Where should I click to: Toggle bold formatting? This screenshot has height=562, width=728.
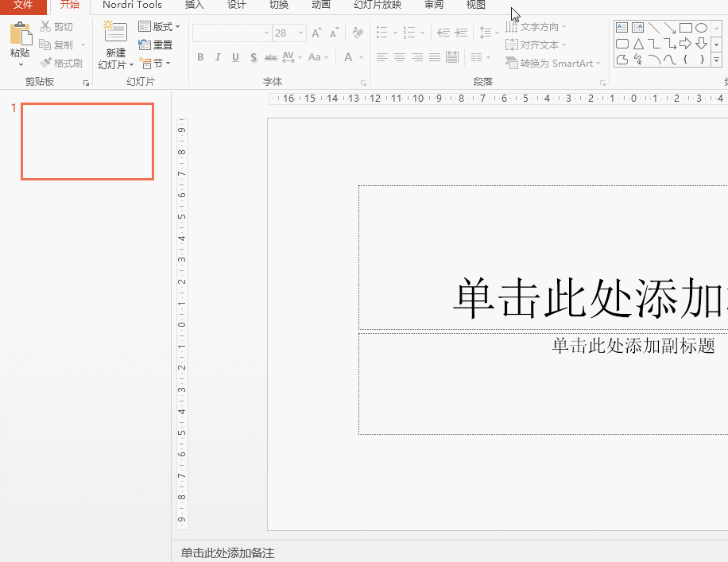coord(200,57)
